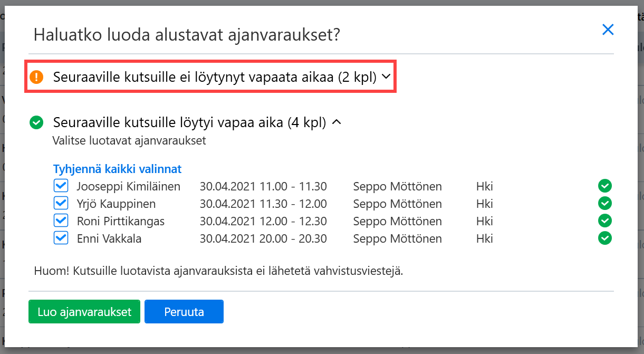Uncheck Roni Pirttikangas checkbox
Viewport: 644px width, 354px height.
tap(61, 221)
